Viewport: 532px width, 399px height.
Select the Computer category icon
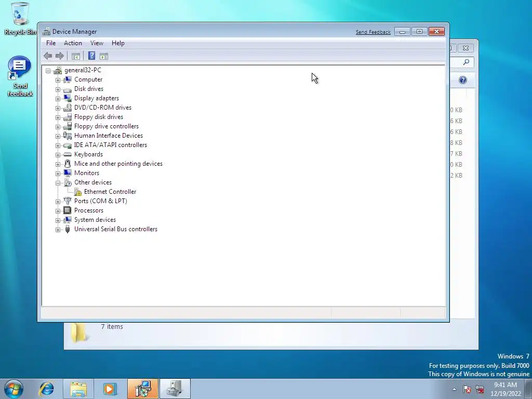point(68,79)
